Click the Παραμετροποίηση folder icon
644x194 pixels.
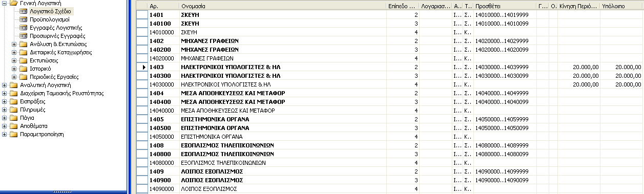[x=14, y=134]
